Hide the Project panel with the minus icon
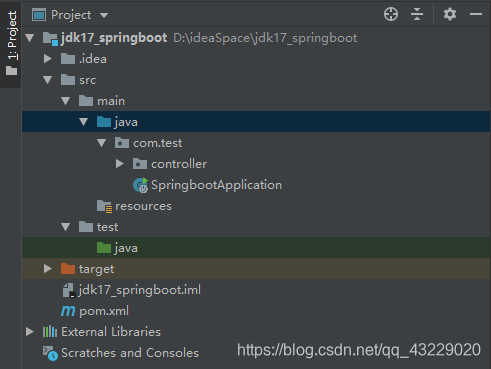Screen dimensions: 491x369 [x=476, y=14]
